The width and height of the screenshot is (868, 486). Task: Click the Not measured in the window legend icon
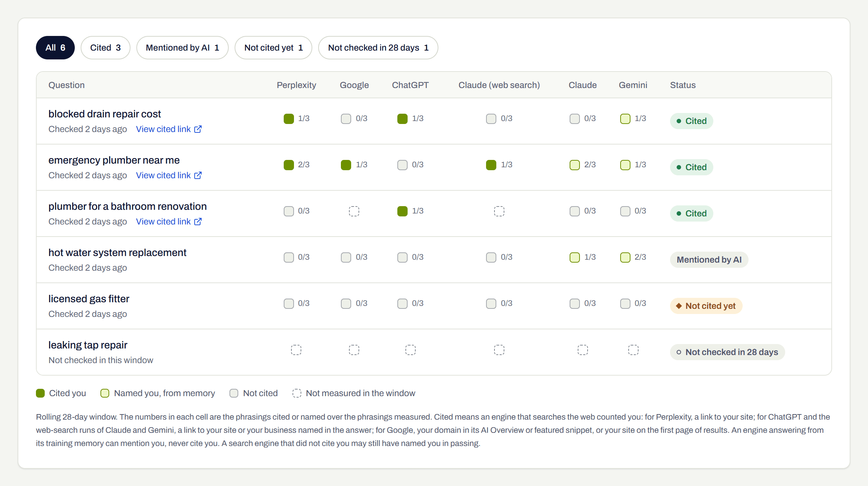tap(297, 393)
